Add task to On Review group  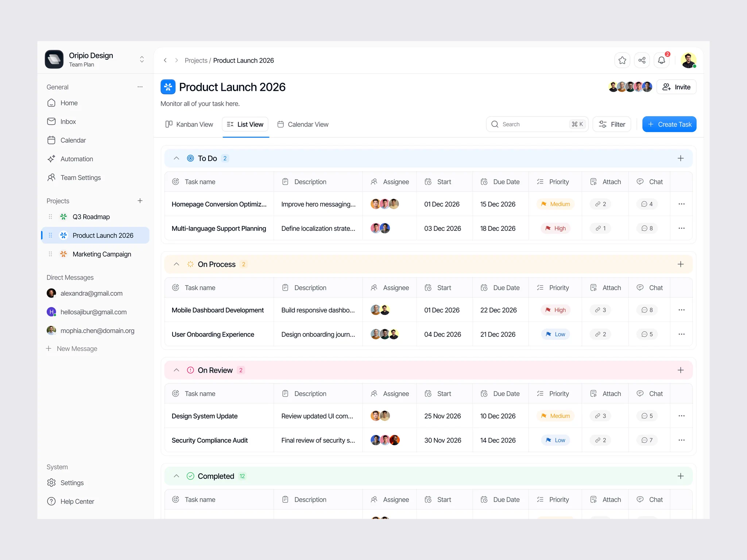click(x=681, y=370)
